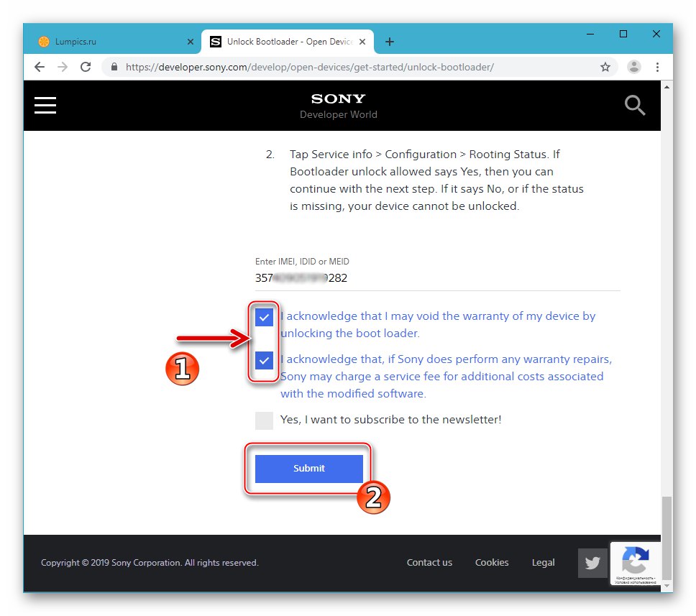Viewport: 696px width, 616px height.
Task: Go forward in browser history
Action: pyautogui.click(x=63, y=67)
